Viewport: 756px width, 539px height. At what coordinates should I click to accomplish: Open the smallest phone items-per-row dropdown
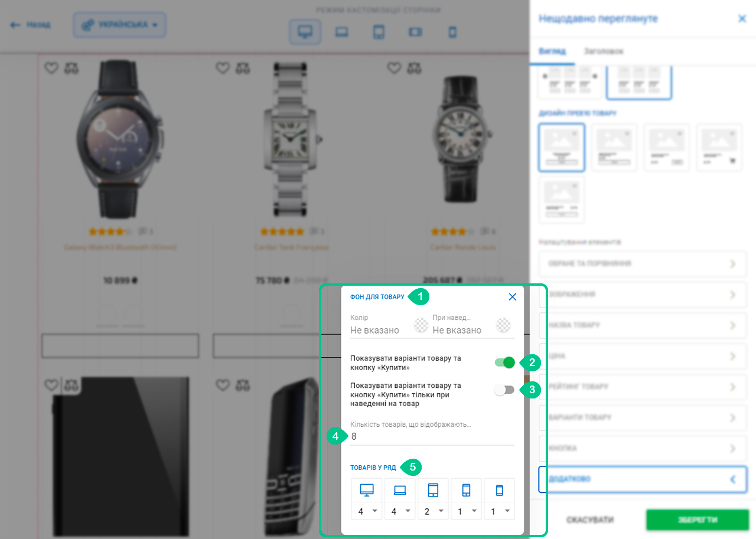(499, 512)
